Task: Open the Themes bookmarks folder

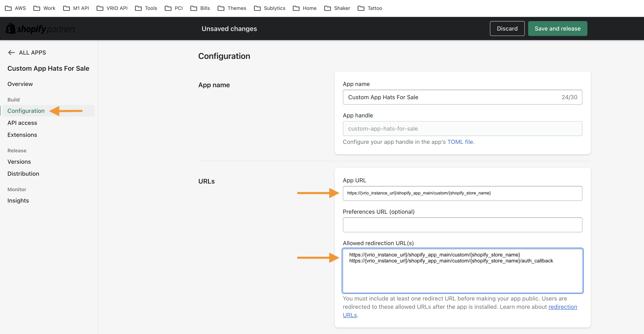Action: click(232, 8)
